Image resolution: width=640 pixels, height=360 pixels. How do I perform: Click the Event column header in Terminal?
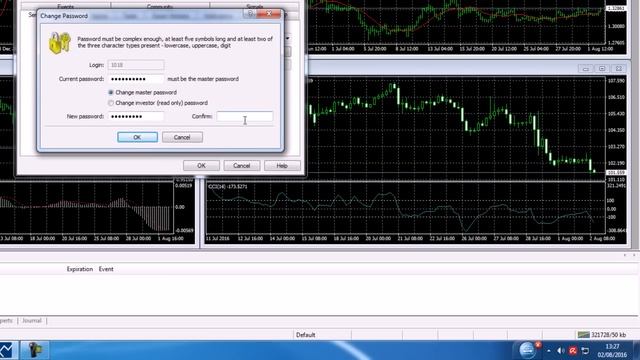coord(106,269)
